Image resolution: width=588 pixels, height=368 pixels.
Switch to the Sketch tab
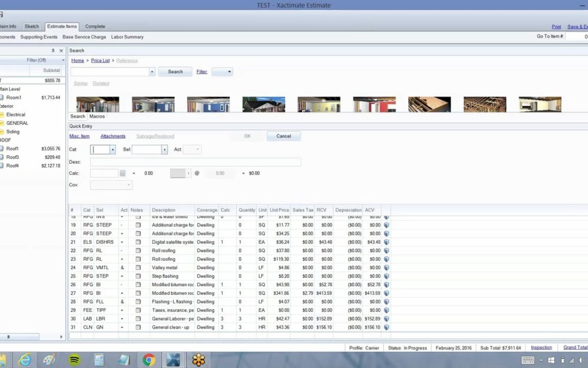pos(32,26)
